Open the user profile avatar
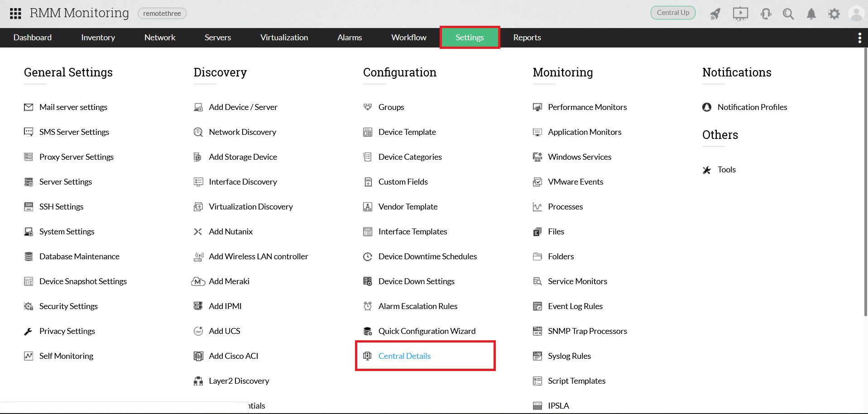The image size is (868, 414). click(x=856, y=14)
